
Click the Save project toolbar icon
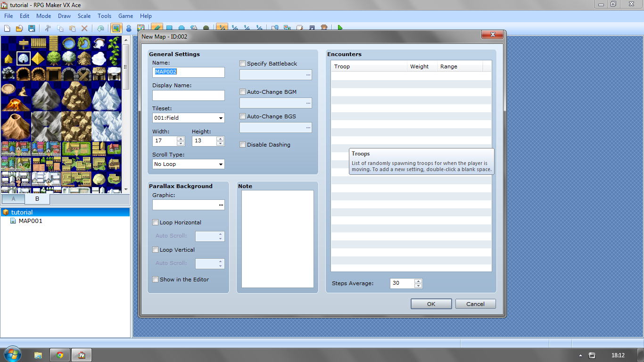32,28
